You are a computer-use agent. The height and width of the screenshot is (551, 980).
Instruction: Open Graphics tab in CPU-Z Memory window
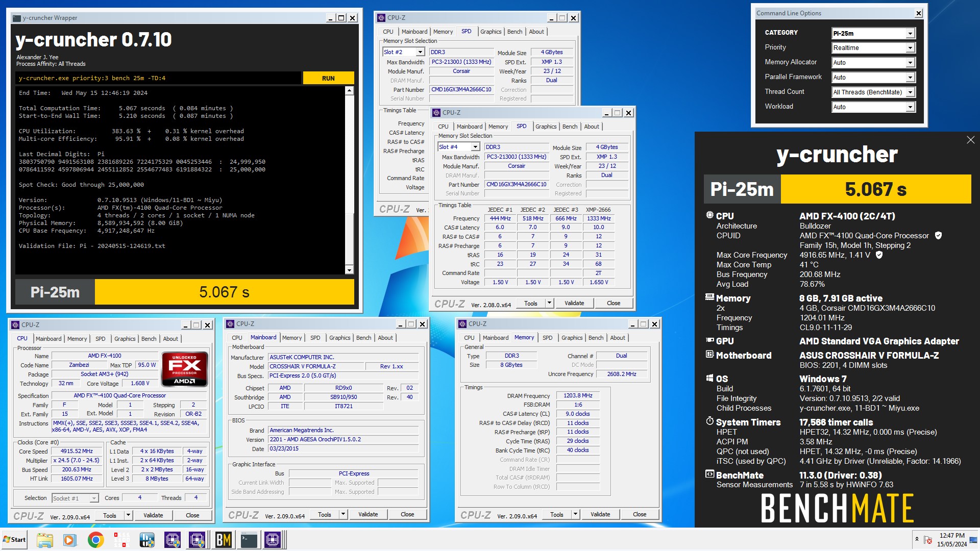click(572, 338)
